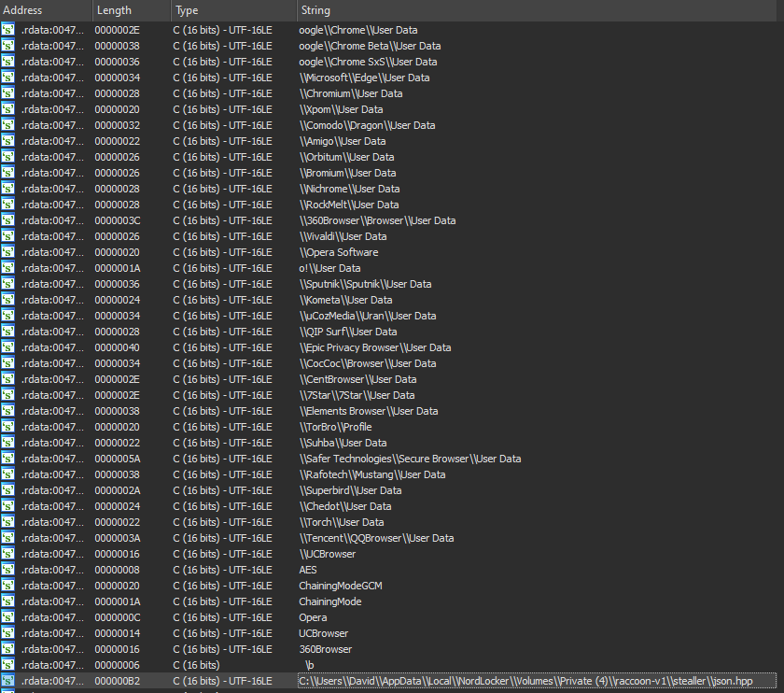784x693 pixels.
Task: Click length value 00000040
Action: click(118, 347)
